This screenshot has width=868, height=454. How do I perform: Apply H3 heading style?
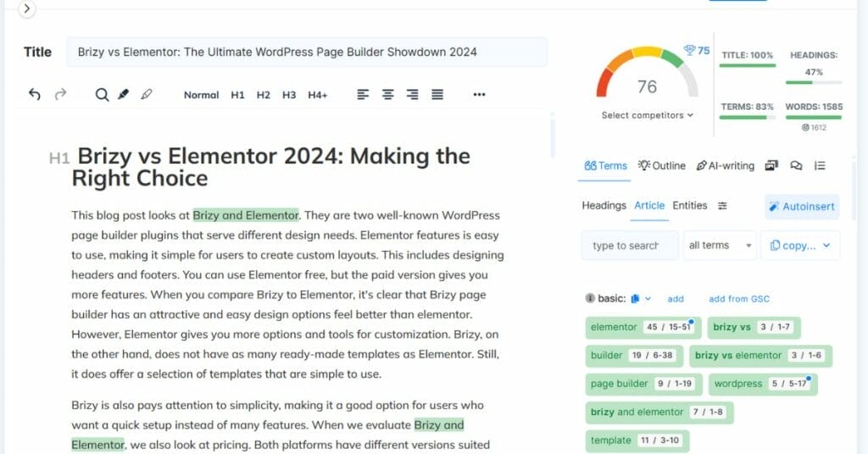click(x=289, y=95)
